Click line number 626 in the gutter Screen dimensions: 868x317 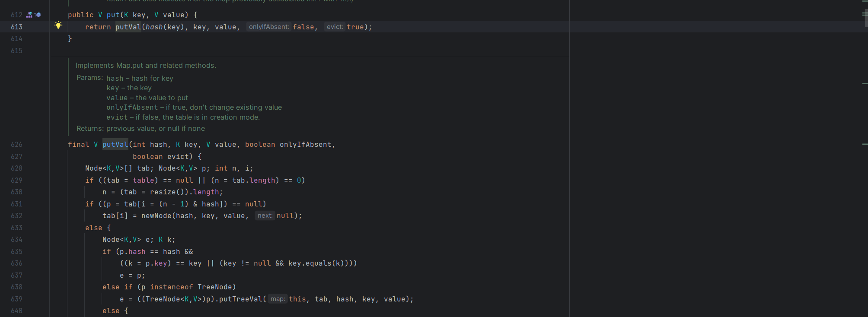click(16, 144)
